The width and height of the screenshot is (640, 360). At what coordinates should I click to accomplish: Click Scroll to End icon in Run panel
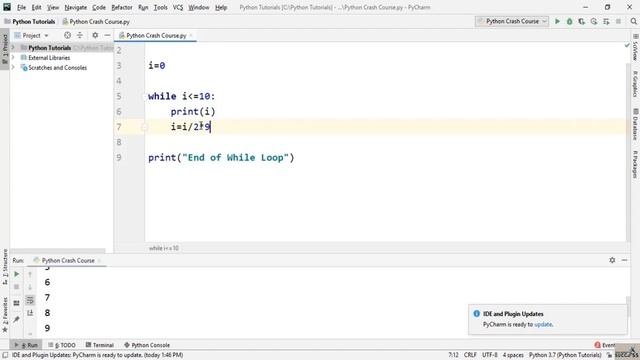tap(30, 313)
